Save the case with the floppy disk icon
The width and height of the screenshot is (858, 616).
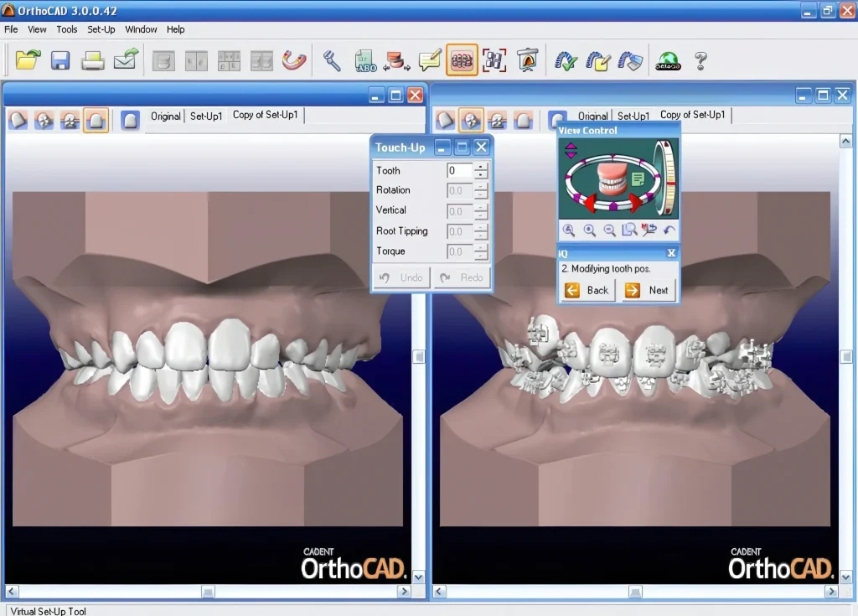(60, 60)
